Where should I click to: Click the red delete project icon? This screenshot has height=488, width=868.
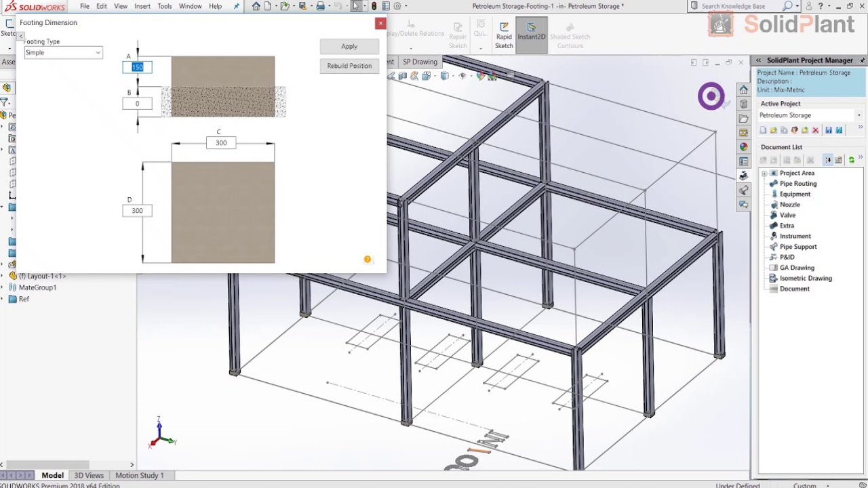point(815,130)
